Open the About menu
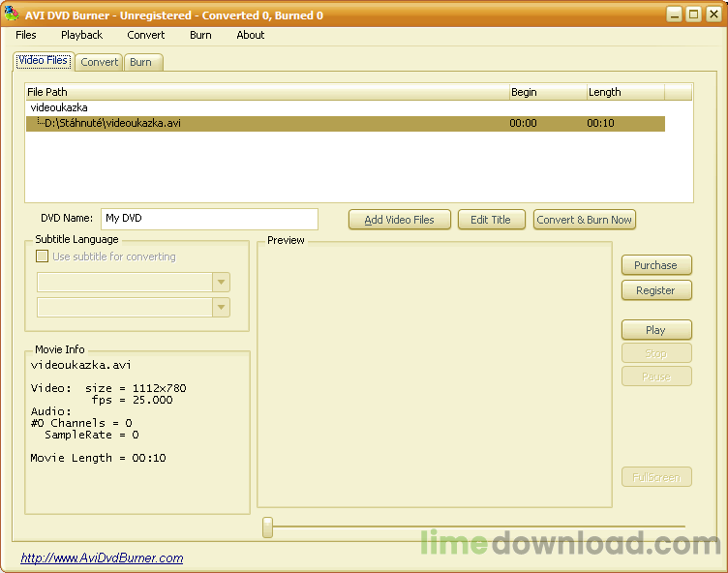728x573 pixels. coord(251,35)
